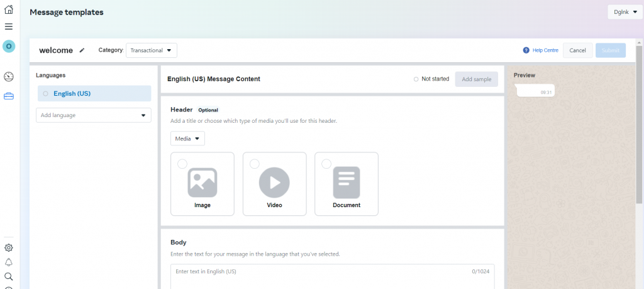This screenshot has width=644, height=289.
Task: Click the 0/1024 character counter
Action: tap(481, 271)
